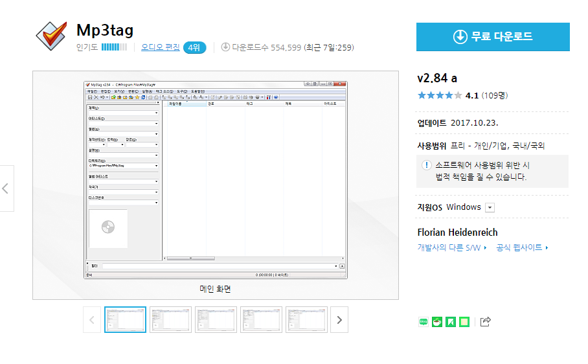
Task: Click the large Mp3tag main screenshot preview
Action: pos(216,180)
